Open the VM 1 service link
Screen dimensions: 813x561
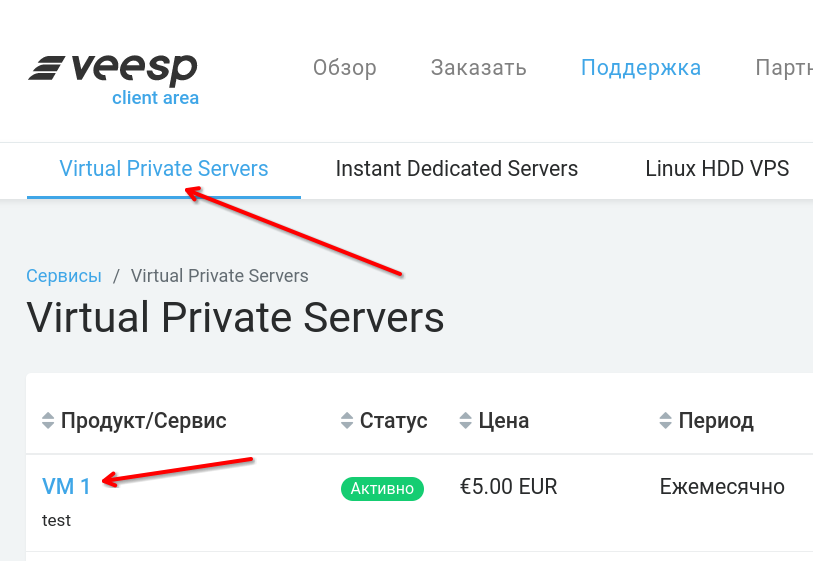click(x=66, y=487)
